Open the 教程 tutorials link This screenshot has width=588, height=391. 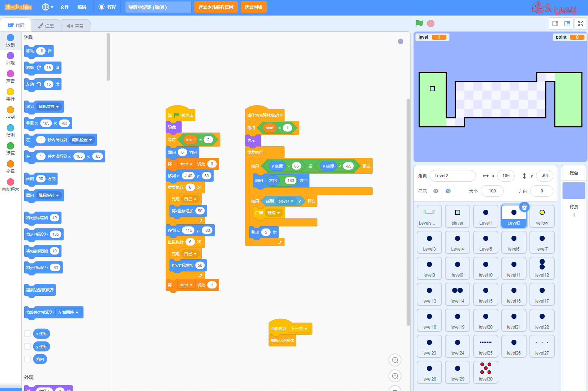coord(107,7)
